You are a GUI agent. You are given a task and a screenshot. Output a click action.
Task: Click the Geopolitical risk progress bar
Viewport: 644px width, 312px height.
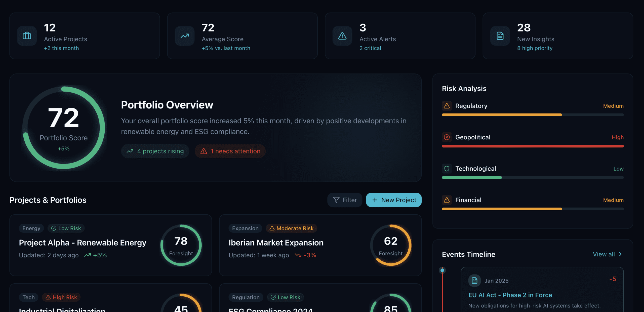(x=533, y=146)
